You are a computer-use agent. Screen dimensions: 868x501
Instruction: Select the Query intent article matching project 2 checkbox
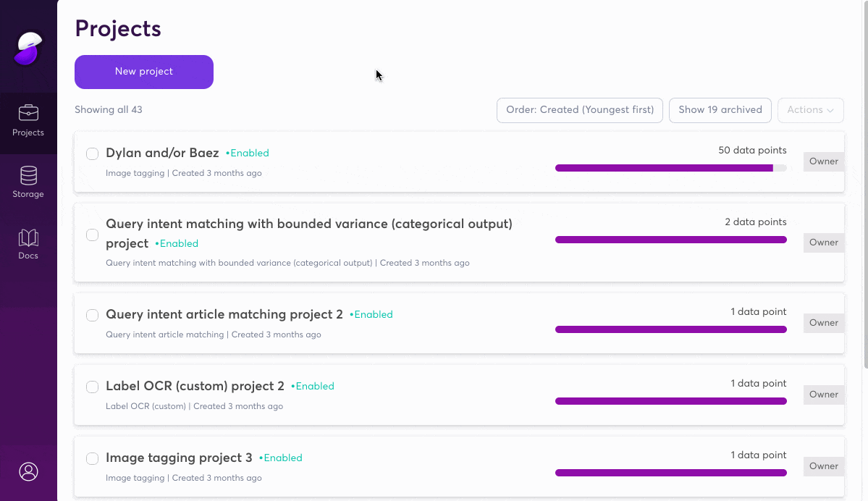tap(93, 315)
